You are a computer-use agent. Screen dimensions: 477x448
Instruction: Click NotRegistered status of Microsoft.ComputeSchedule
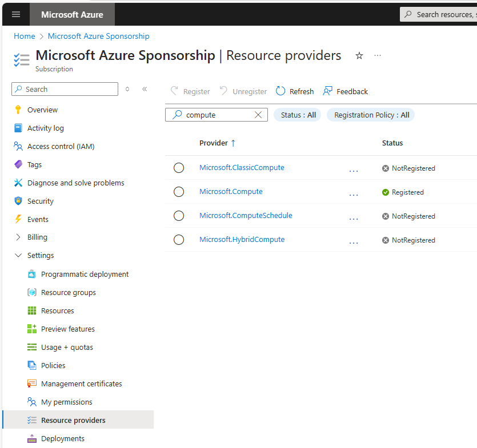[408, 216]
